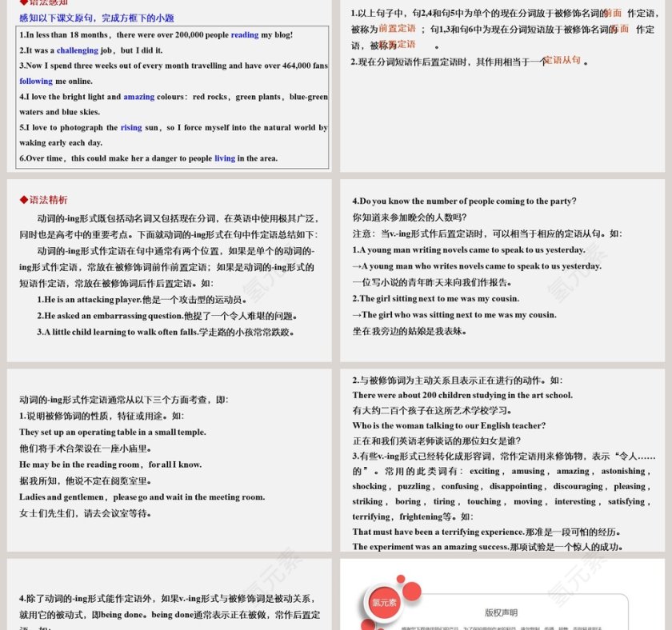
Task: Click the red diamond before 语法精析
Action: [23, 200]
